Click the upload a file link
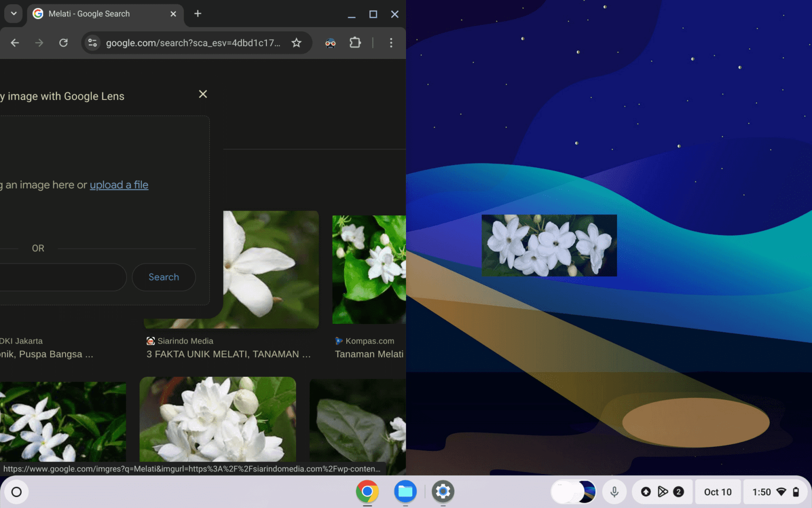This screenshot has width=812, height=508. (x=119, y=185)
